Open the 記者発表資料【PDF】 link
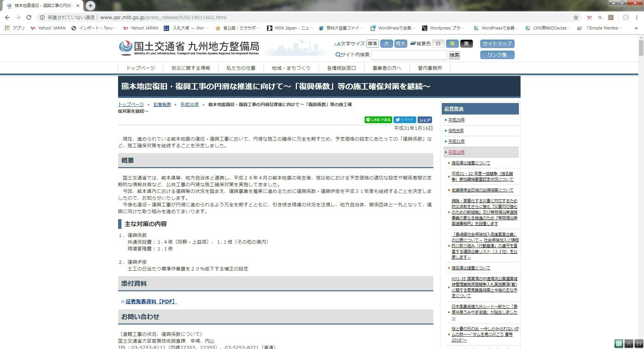 coord(151,302)
